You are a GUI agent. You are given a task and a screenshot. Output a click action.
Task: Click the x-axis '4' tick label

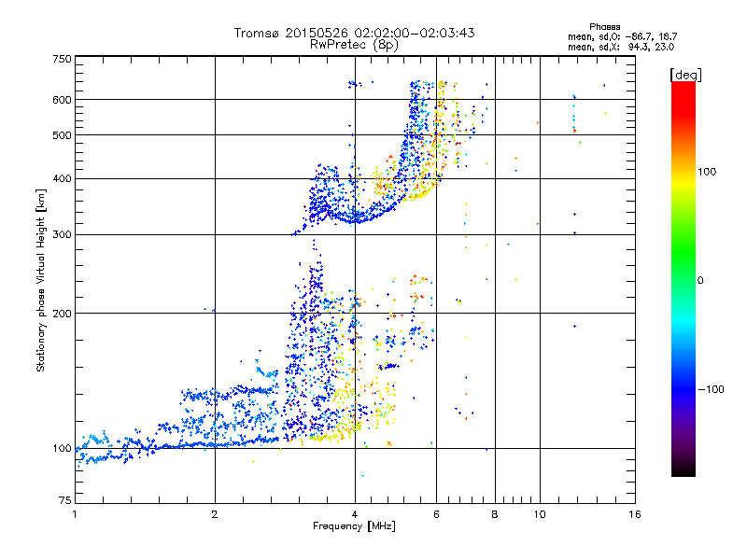(355, 514)
